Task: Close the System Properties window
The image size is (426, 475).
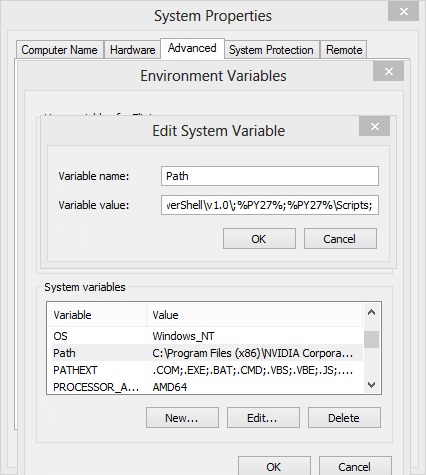Action: tap(403, 12)
